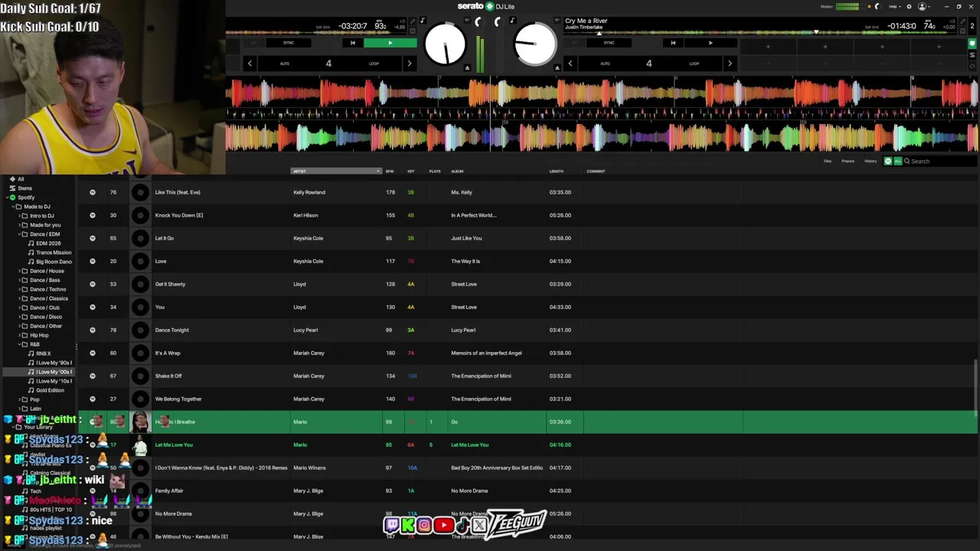Click the Spotify filter icon beside search
Viewport: 980px width, 551px height.
(x=888, y=161)
